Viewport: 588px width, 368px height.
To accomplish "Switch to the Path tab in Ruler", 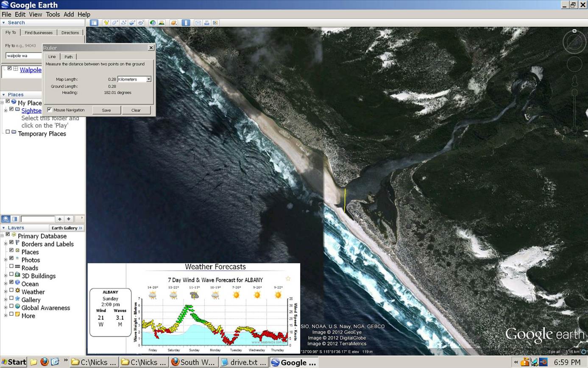I will [68, 56].
